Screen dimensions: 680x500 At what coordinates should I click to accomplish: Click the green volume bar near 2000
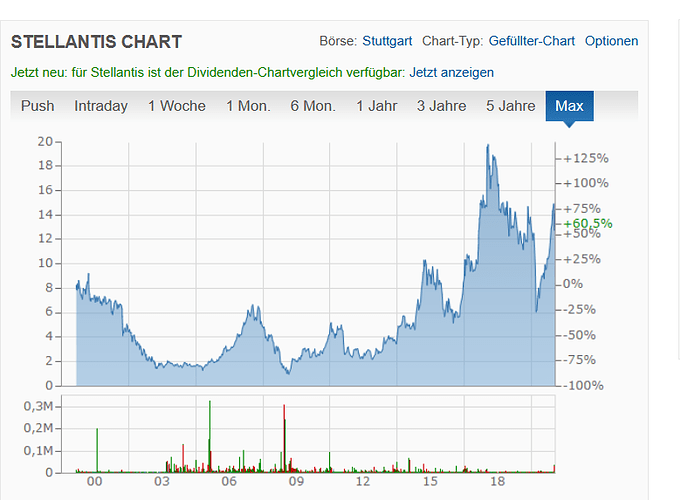tap(97, 450)
